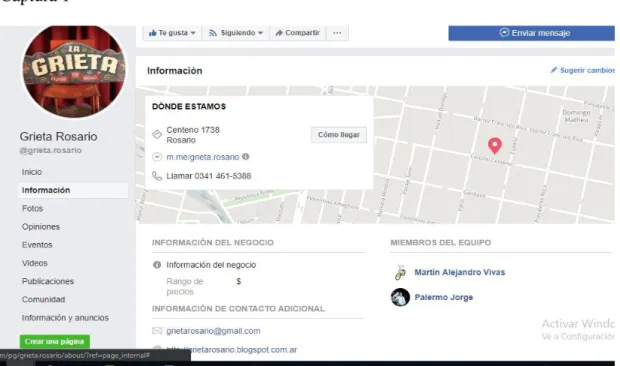The width and height of the screenshot is (620, 366).
Task: Click the Cómo llegar directions button
Action: [x=338, y=135]
